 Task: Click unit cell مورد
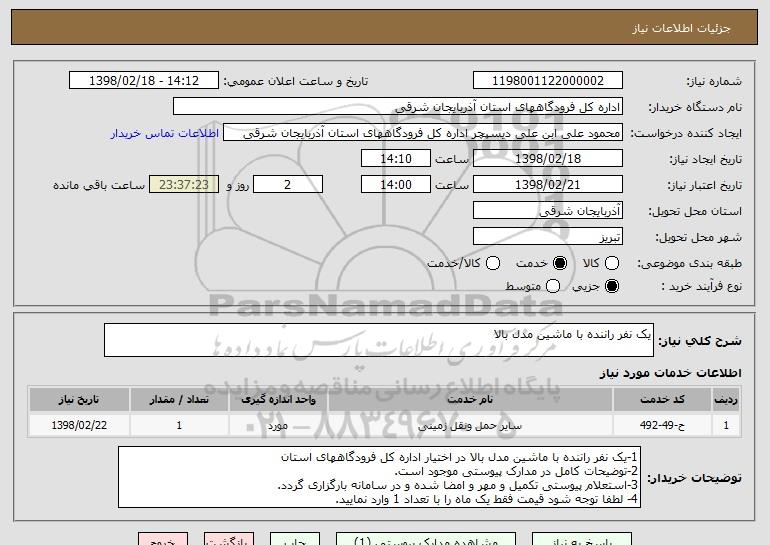[278, 425]
